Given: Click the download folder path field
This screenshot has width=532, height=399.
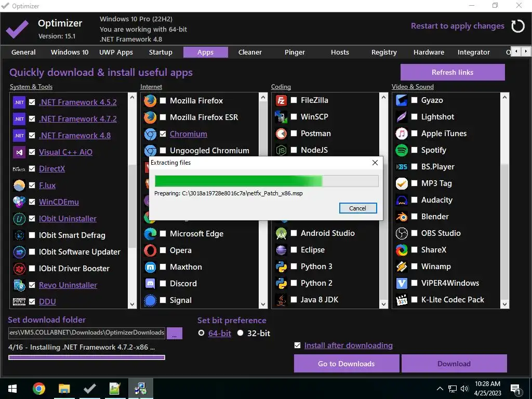Looking at the screenshot, I should pyautogui.click(x=87, y=332).
